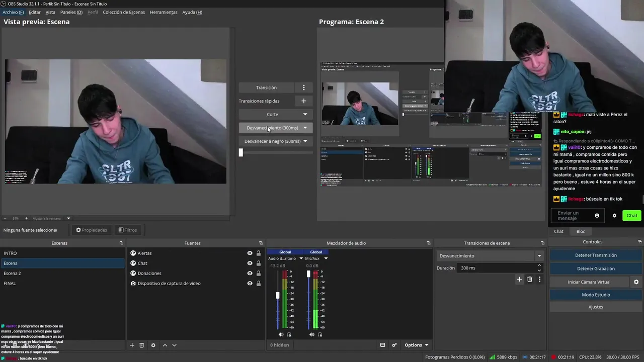Click the browser icon of the Alertas source
This screenshot has width=644, height=362.
tap(133, 253)
